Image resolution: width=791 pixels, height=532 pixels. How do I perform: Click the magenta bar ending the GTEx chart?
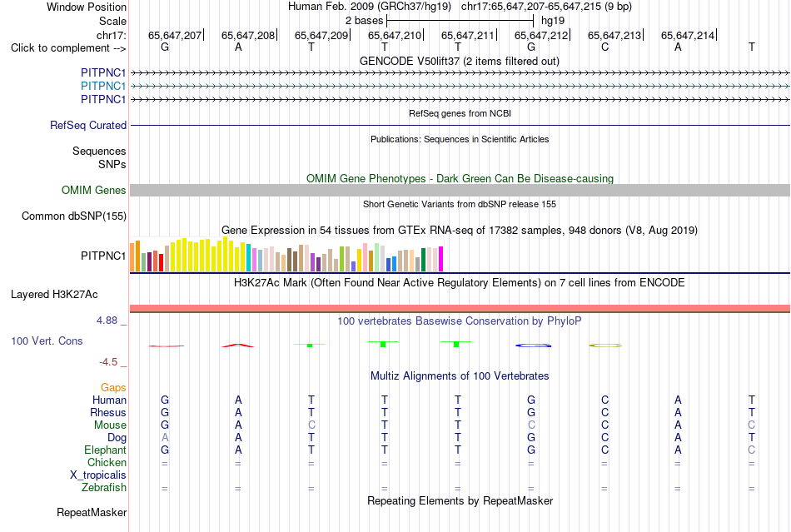tap(441, 259)
